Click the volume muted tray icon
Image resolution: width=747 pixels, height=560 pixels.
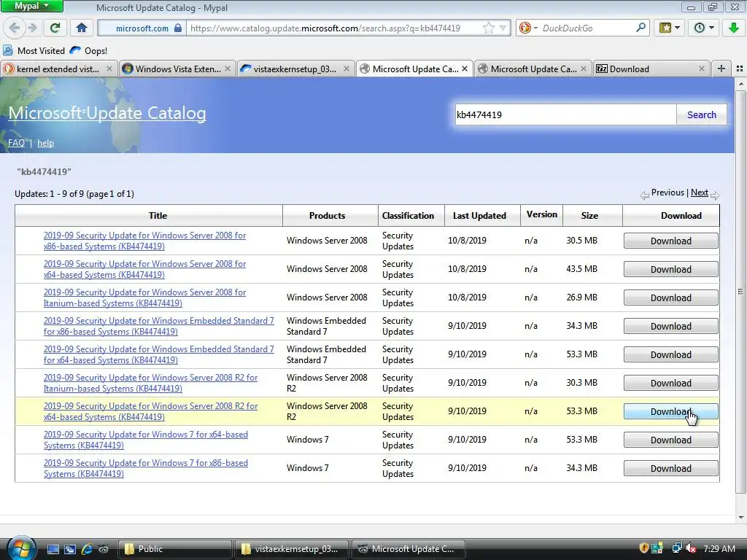[x=691, y=548]
